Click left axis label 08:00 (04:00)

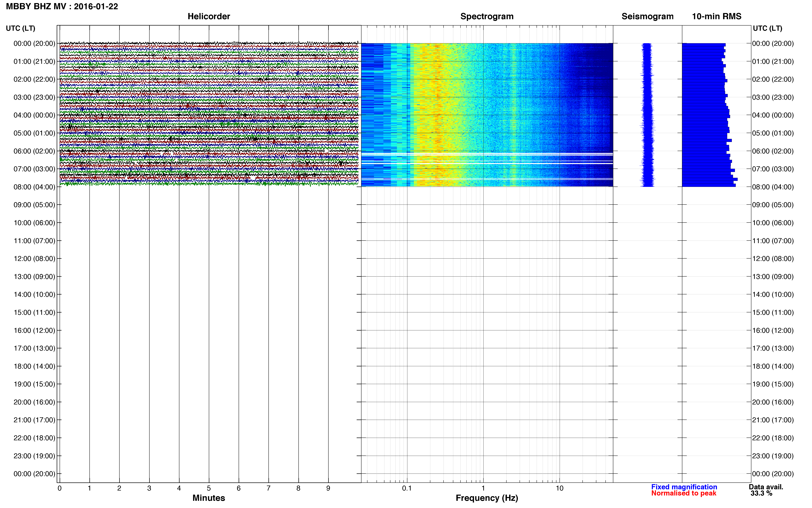click(34, 187)
